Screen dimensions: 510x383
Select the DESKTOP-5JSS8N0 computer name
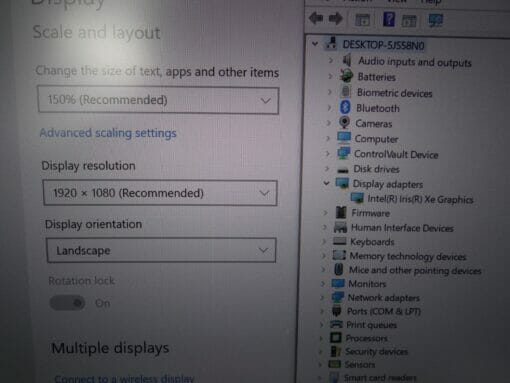click(x=383, y=45)
